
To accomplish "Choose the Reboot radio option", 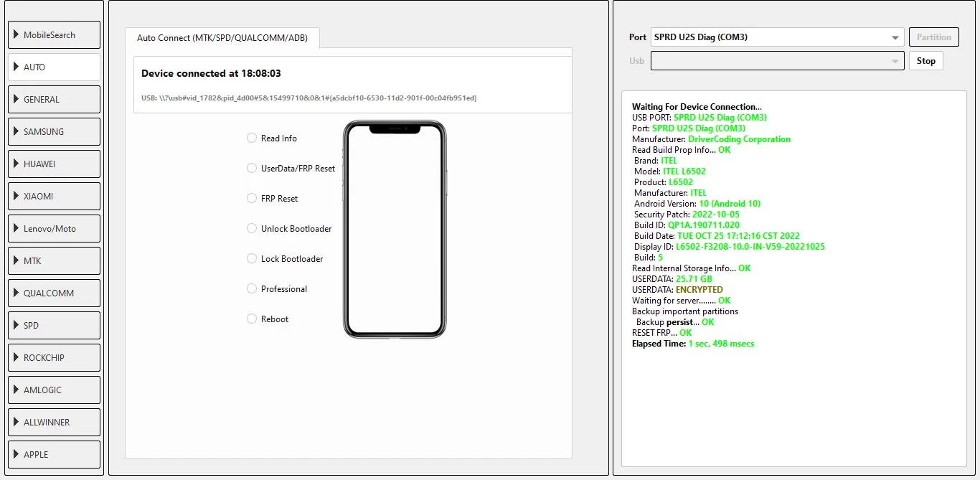I will tap(252, 319).
